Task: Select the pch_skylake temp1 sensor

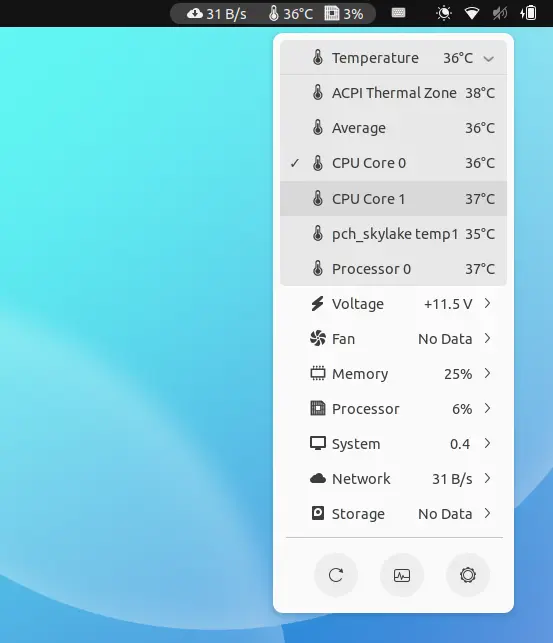Action: click(394, 234)
